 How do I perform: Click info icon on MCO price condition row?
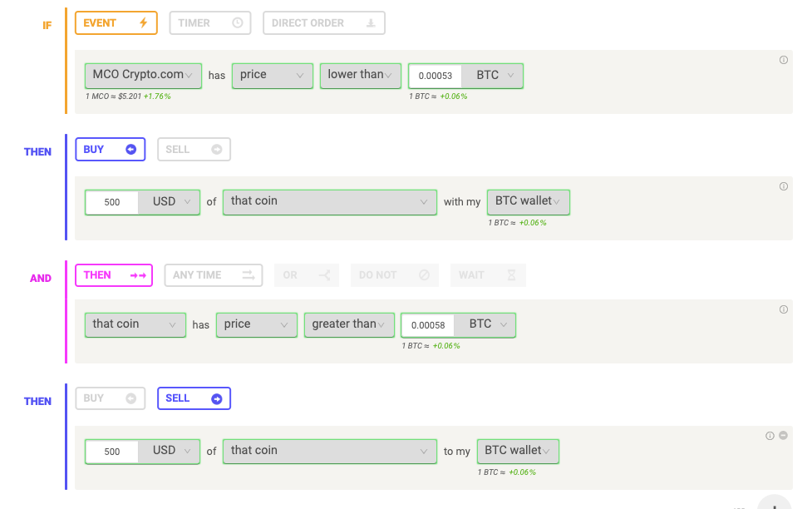pyautogui.click(x=784, y=60)
